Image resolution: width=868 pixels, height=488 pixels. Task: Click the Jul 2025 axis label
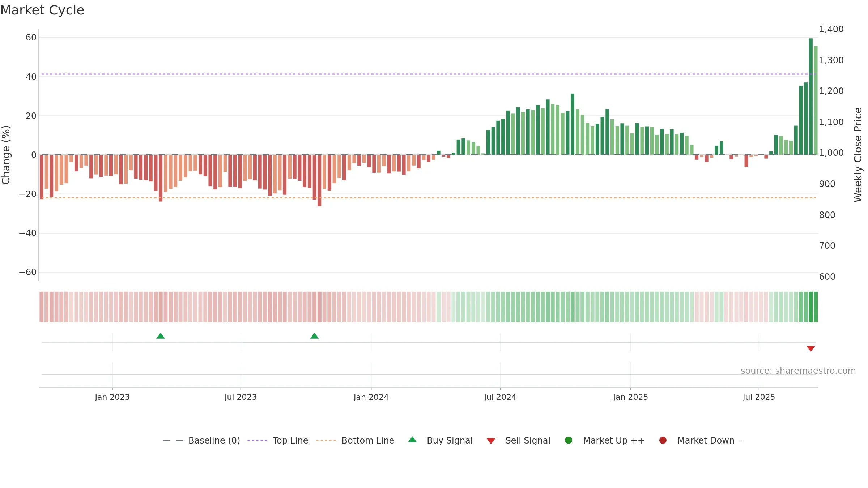coord(759,397)
